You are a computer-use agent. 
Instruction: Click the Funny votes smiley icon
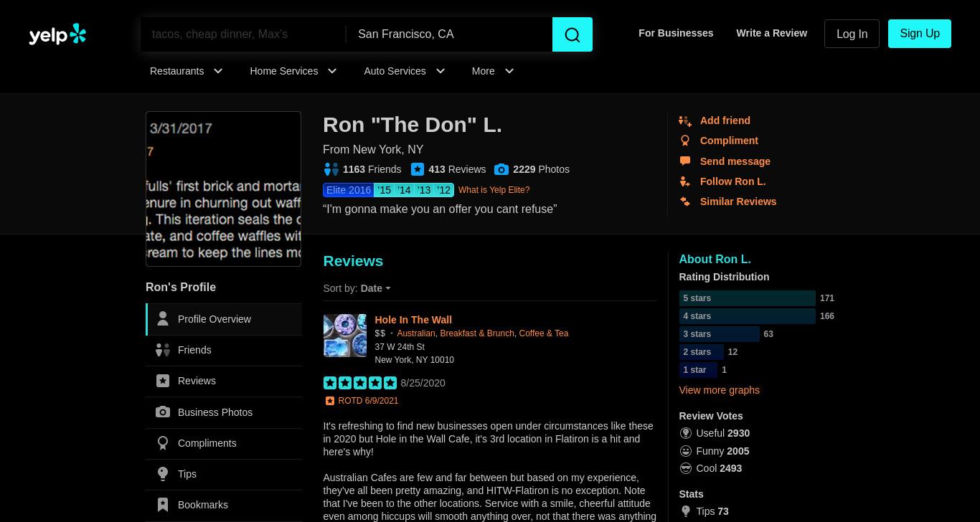click(686, 451)
